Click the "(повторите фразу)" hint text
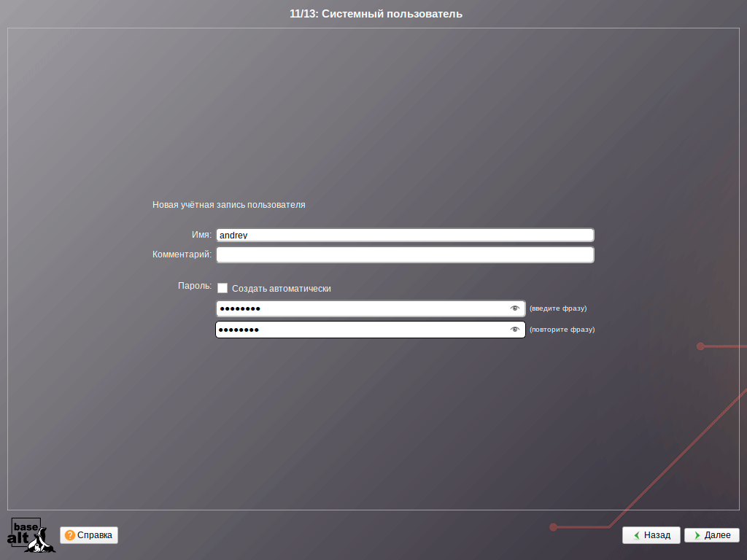This screenshot has height=560, width=747. [562, 330]
